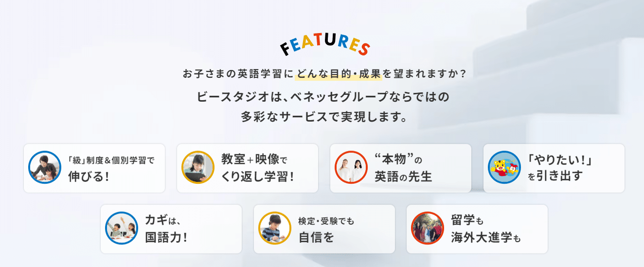This screenshot has width=644, height=267.
Task: Open the カギは、国語力! card
Action: point(171,229)
